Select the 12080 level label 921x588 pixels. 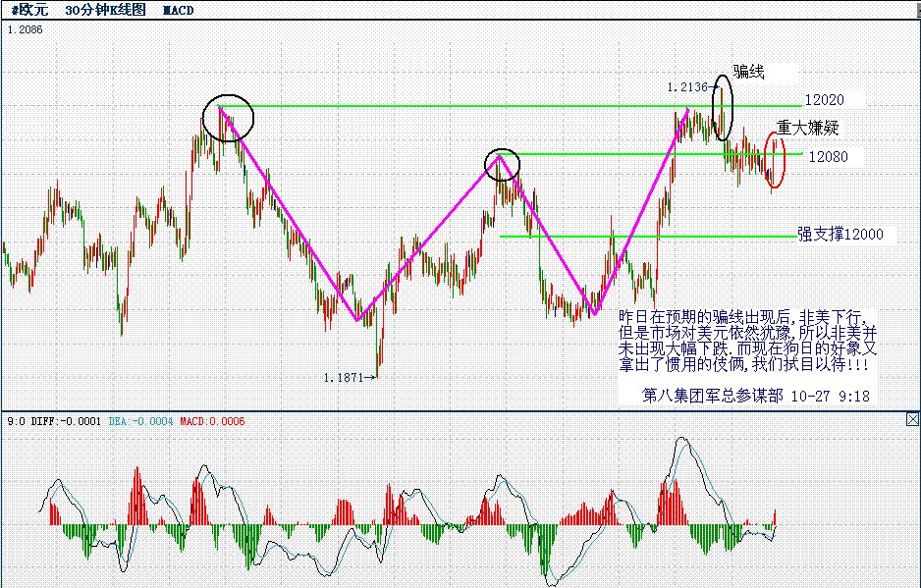[x=828, y=157]
